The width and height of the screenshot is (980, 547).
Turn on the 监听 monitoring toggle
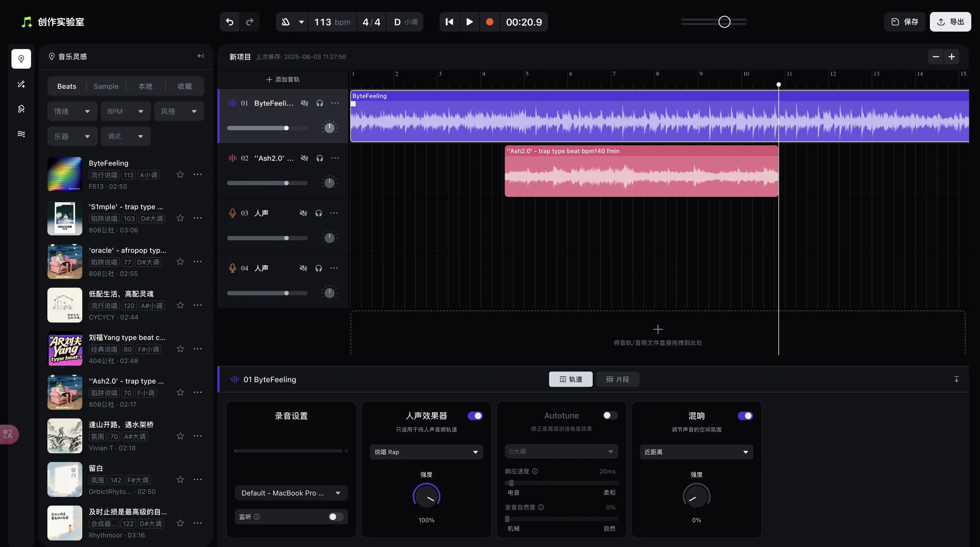point(336,516)
